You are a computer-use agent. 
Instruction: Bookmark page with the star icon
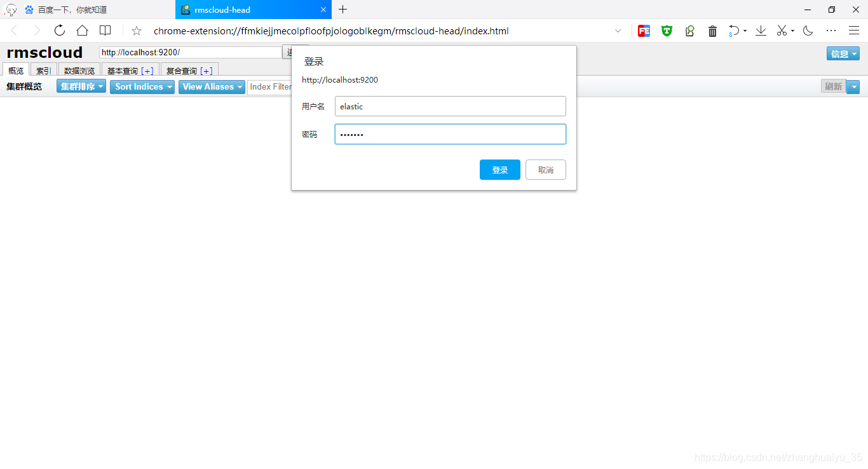pyautogui.click(x=136, y=31)
